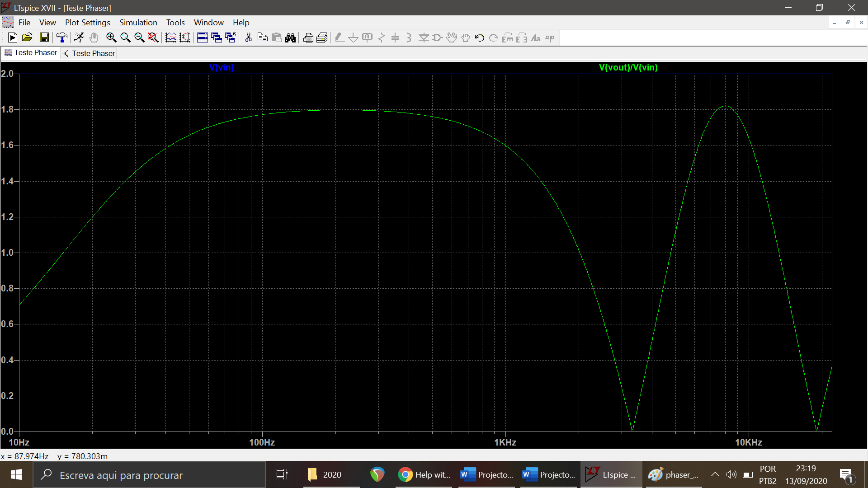Click the Cascade Windows icon
Screen dimensions: 868x488
(x=217, y=38)
